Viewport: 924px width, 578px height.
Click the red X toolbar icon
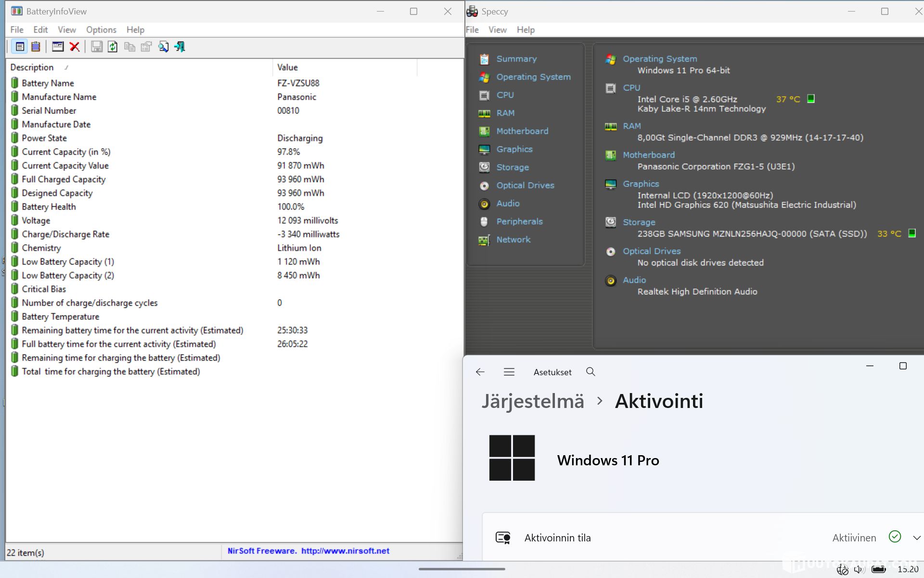pyautogui.click(x=74, y=47)
